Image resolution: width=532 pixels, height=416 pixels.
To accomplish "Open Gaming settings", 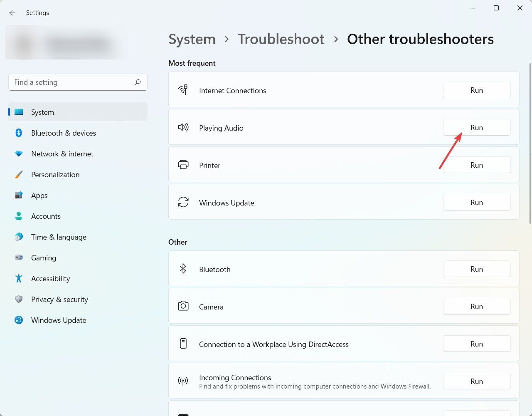I will (78, 258).
